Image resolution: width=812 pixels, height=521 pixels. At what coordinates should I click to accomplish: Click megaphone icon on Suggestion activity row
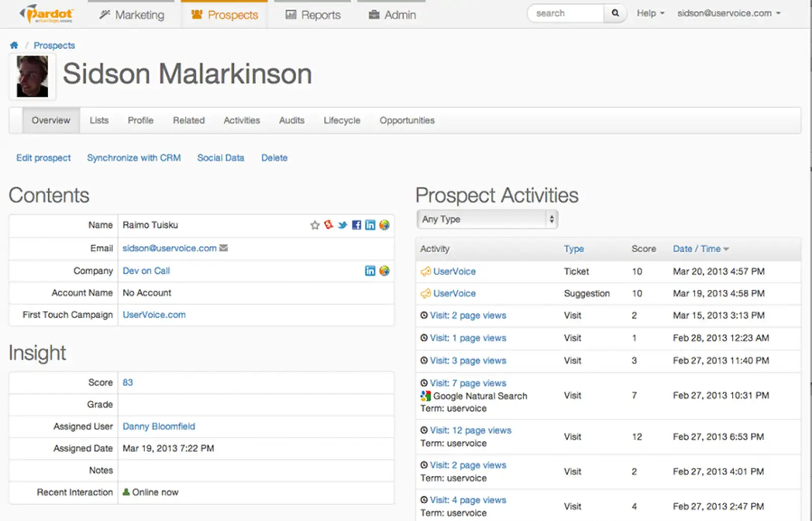(425, 294)
